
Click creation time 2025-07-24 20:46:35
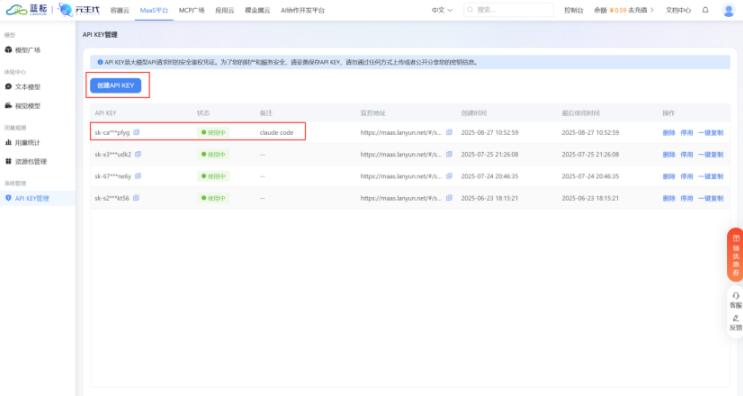click(x=489, y=176)
